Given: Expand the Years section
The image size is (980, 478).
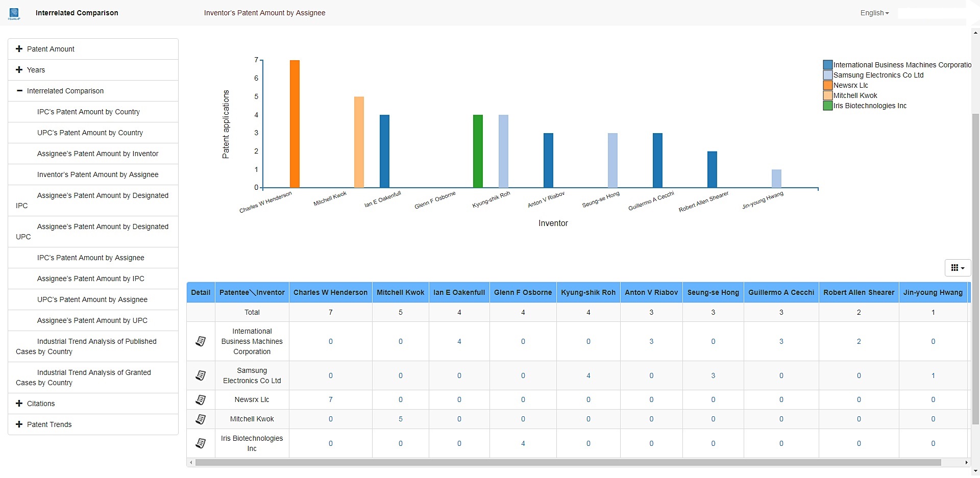Looking at the screenshot, I should 93,70.
